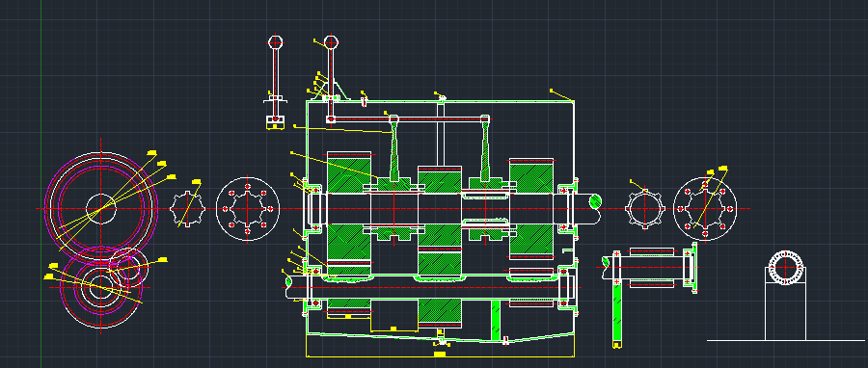Image resolution: width=868 pixels, height=368 pixels.
Task: Select the large gear end-view circle
Action: pos(100,209)
